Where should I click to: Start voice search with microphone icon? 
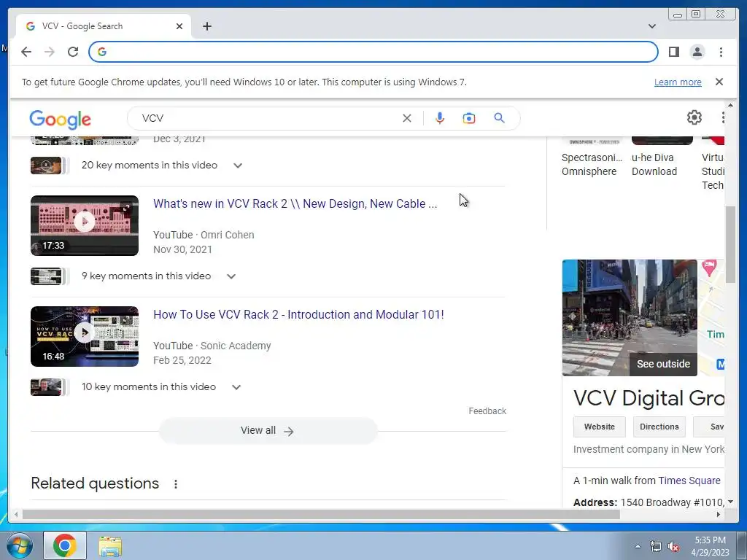[x=440, y=118]
